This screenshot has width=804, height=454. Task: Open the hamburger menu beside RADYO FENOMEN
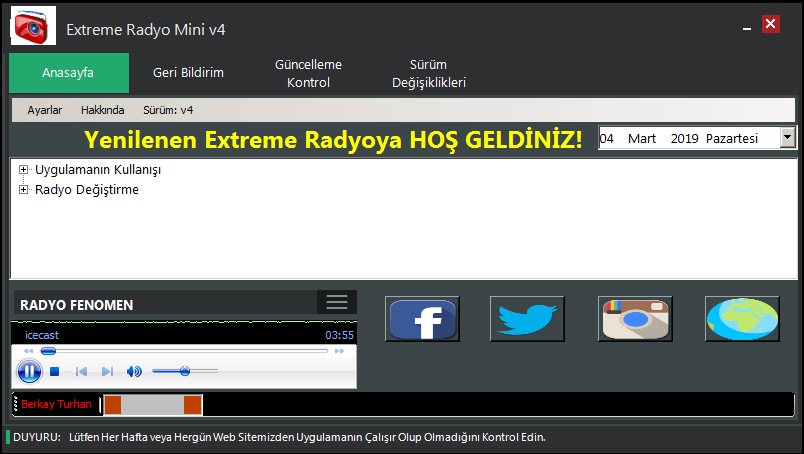(337, 302)
